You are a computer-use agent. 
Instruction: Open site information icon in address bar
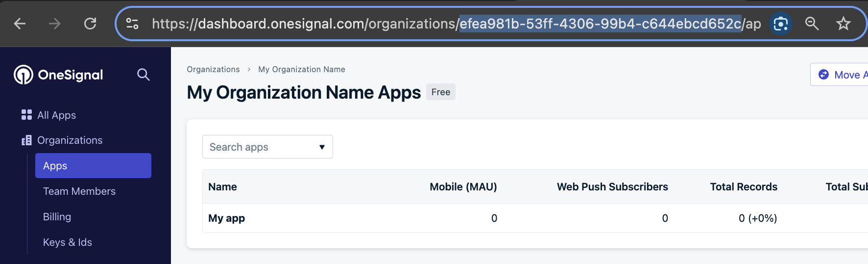tap(132, 24)
